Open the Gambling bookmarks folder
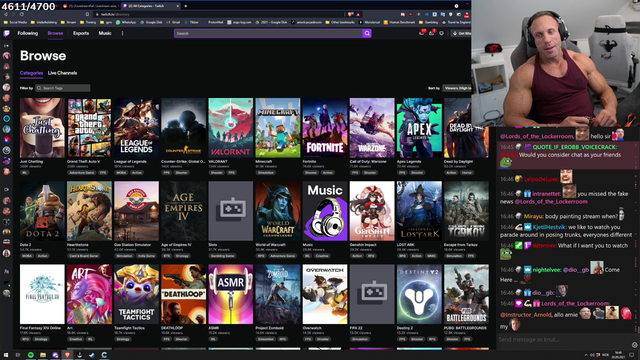The height and width of the screenshot is (360, 640). [x=429, y=22]
